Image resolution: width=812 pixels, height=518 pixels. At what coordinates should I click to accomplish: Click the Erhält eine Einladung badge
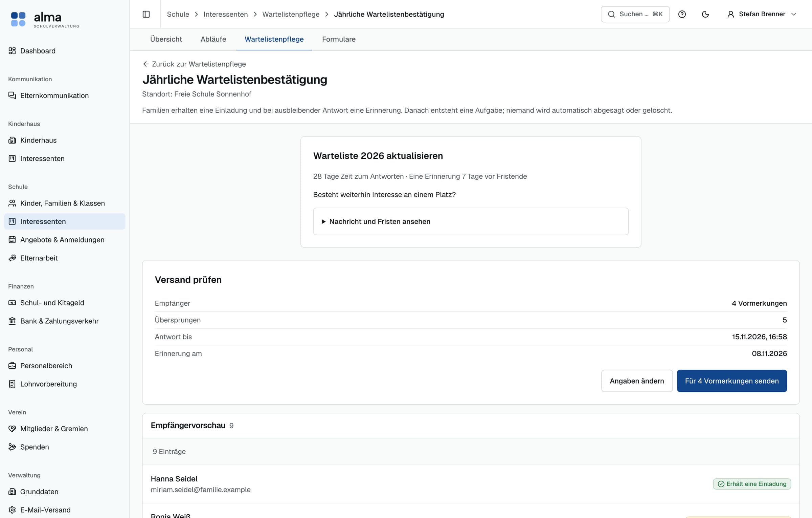pos(752,484)
